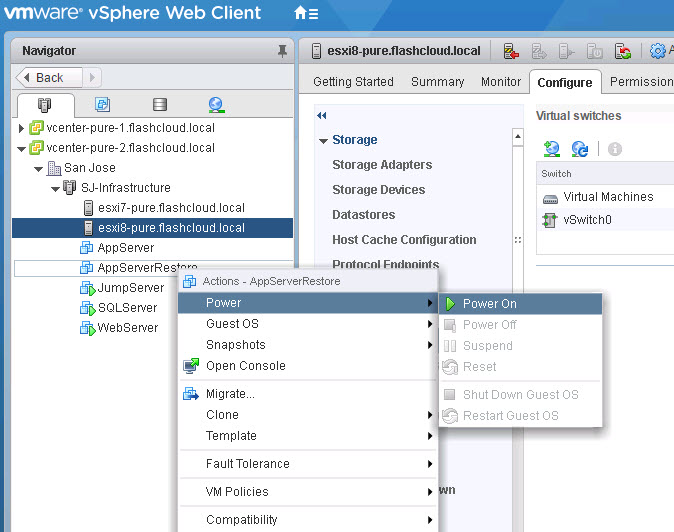Open Storage Adapters settings
This screenshot has height=532, width=674.
click(382, 165)
